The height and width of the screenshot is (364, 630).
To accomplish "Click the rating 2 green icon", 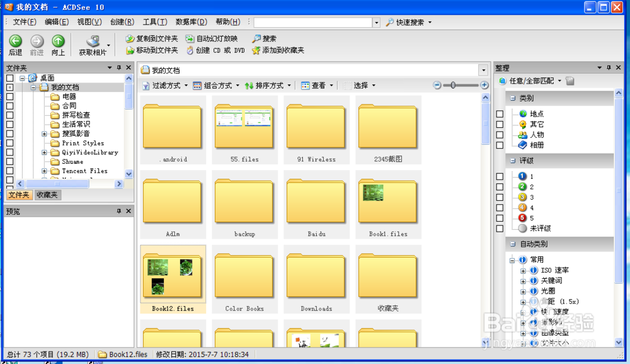I will pos(522,186).
